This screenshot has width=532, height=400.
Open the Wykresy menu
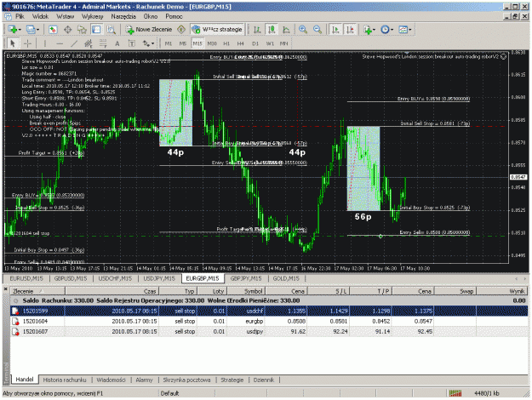pos(92,16)
